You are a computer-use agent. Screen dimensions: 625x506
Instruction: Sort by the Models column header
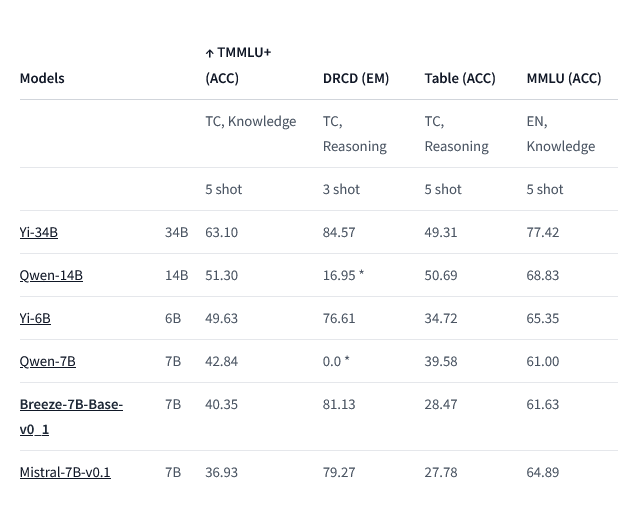click(42, 78)
